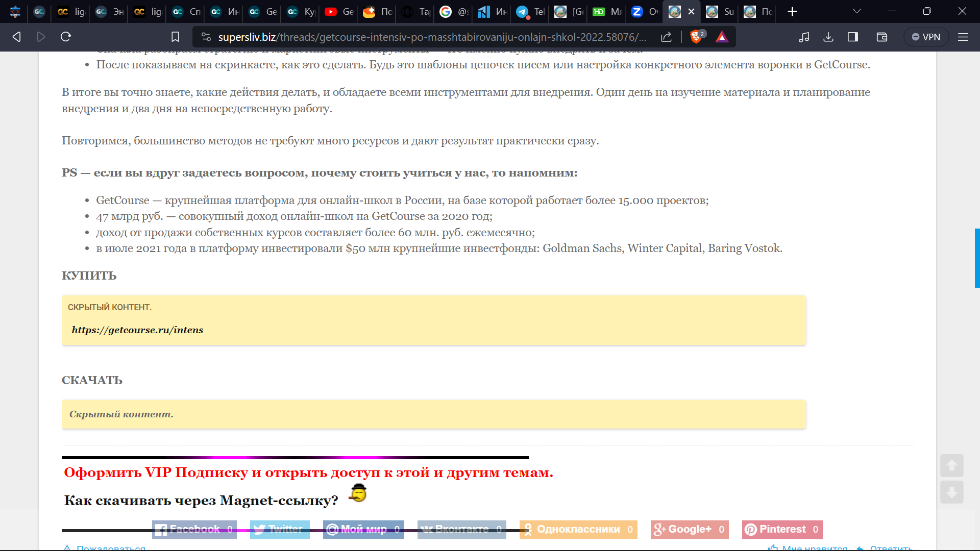Open the Brave Playlist music icon
Viewport: 980px width, 551px height.
pyautogui.click(x=804, y=37)
